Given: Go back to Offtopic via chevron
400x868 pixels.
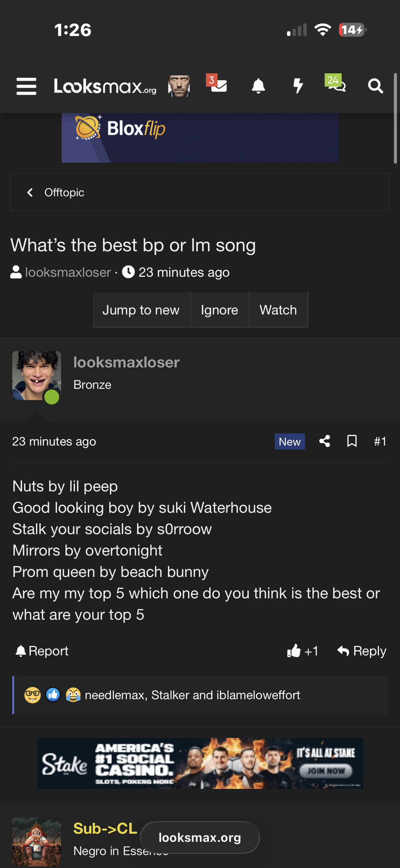Looking at the screenshot, I should 30,193.
